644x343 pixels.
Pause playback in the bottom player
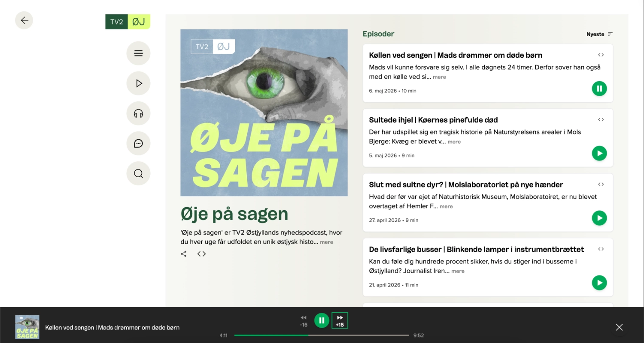click(322, 320)
